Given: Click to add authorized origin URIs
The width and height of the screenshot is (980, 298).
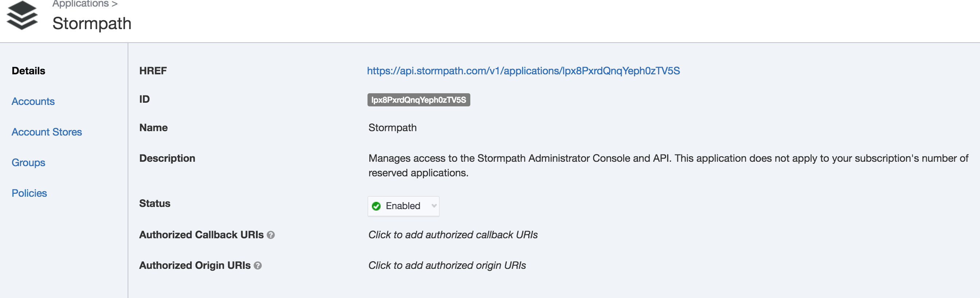Looking at the screenshot, I should [447, 265].
